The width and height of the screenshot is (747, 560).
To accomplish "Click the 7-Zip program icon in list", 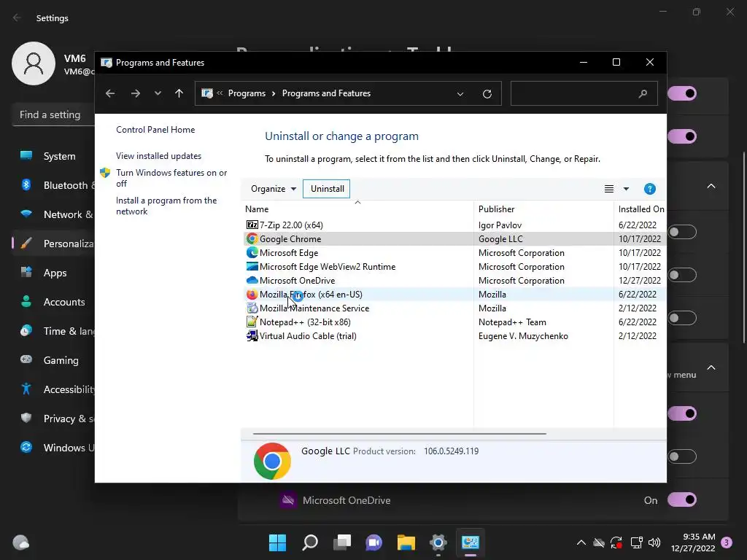I will pos(252,225).
